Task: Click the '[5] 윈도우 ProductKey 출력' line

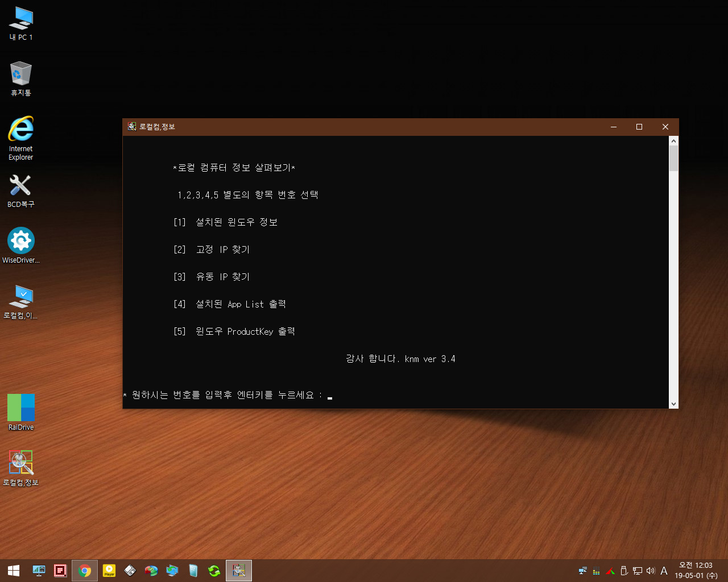Action: click(234, 331)
